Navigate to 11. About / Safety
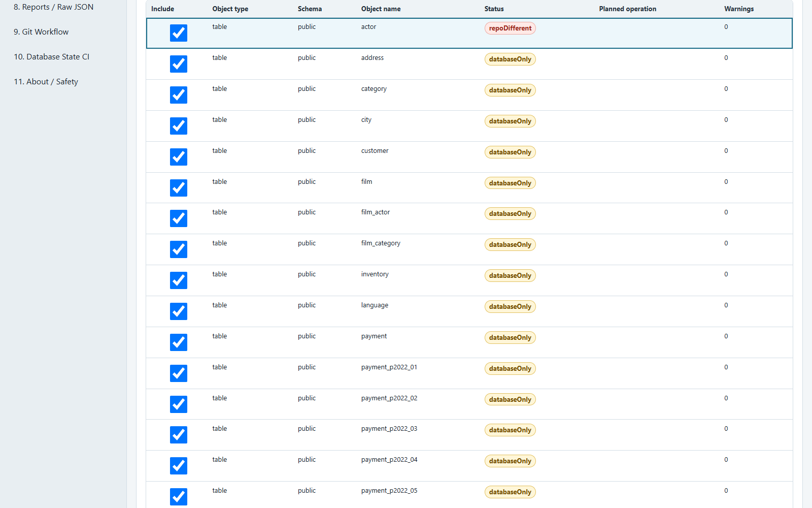 click(46, 82)
